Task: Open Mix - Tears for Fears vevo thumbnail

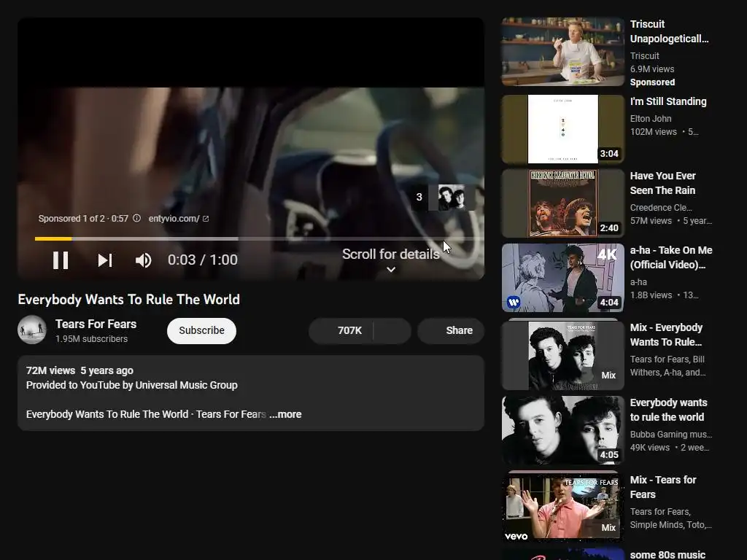Action: (562, 507)
